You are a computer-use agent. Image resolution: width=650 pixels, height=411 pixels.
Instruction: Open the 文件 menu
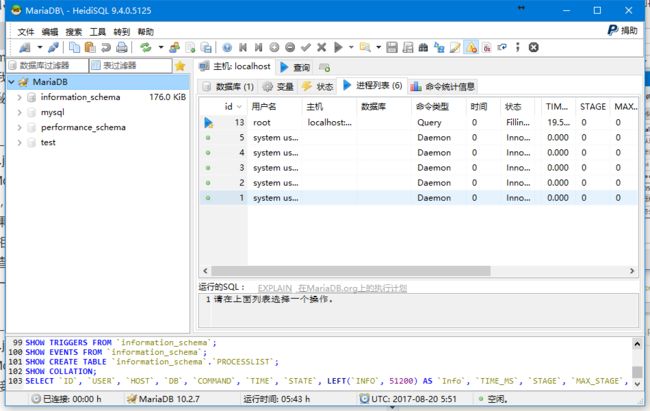[x=26, y=32]
